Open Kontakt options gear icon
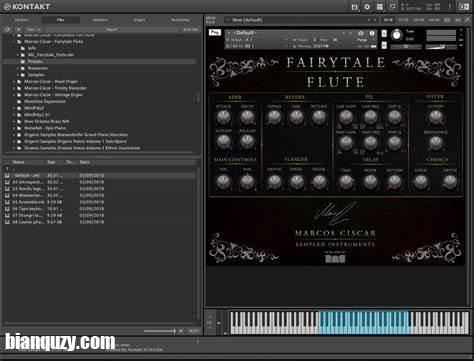Viewport: 474px width, 361px height. (x=367, y=7)
